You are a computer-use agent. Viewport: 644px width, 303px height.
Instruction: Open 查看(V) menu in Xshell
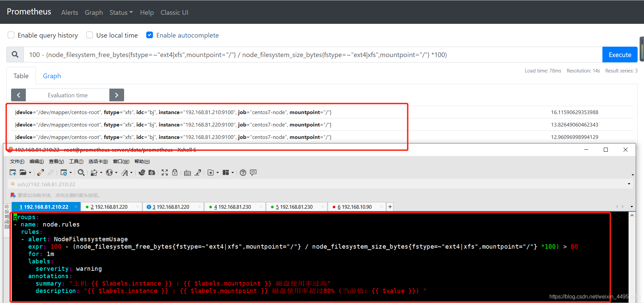tap(56, 161)
